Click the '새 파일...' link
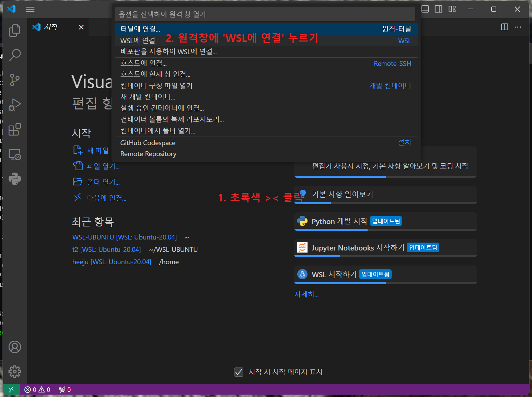 [x=92, y=150]
